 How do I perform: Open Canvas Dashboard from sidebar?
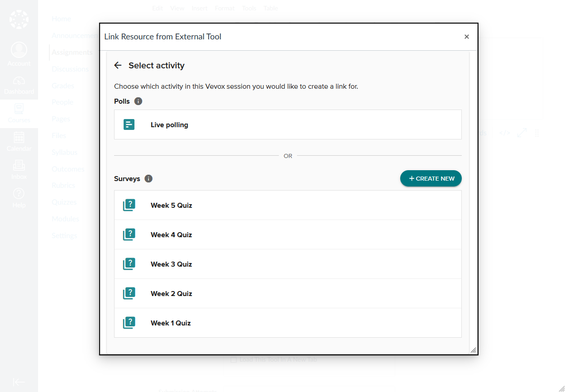[x=19, y=86]
